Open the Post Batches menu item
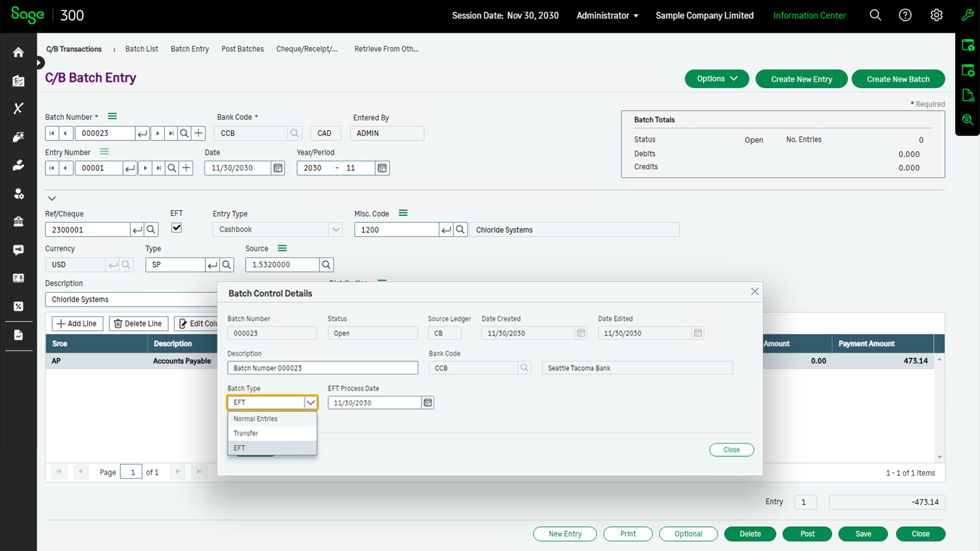 tap(242, 49)
